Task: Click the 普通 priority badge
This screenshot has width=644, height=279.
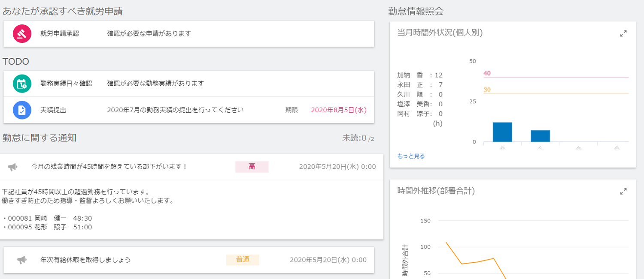Action: pyautogui.click(x=243, y=260)
